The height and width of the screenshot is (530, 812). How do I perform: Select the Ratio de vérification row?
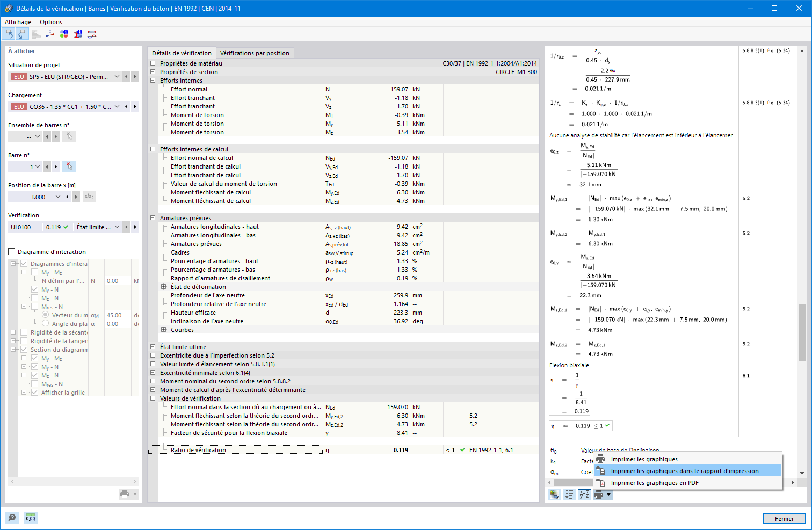[343, 450]
